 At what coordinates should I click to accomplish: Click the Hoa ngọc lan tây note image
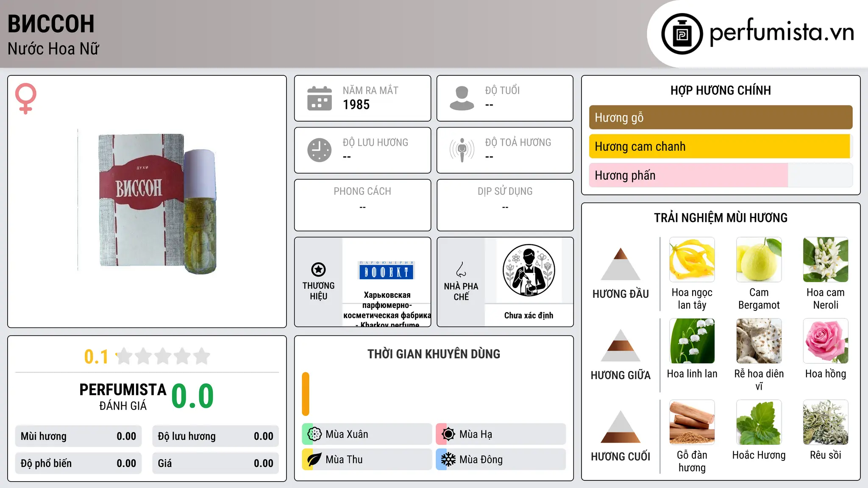click(x=692, y=260)
